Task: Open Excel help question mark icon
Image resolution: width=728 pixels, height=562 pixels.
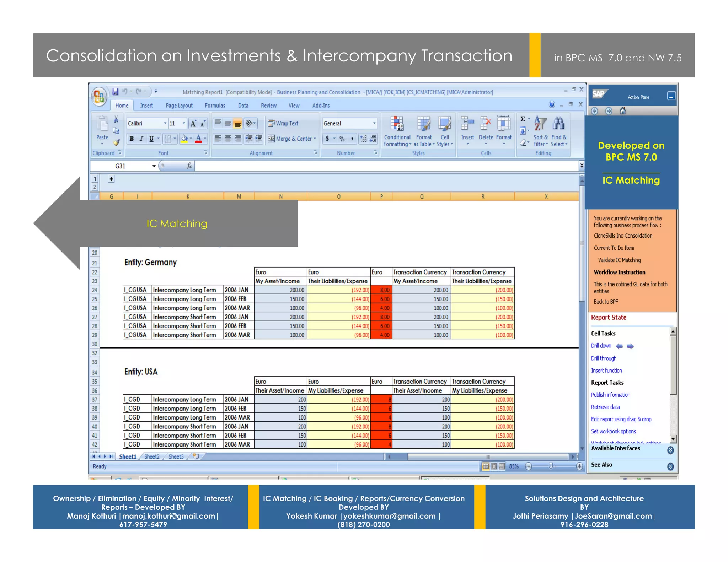Action: 552,104
